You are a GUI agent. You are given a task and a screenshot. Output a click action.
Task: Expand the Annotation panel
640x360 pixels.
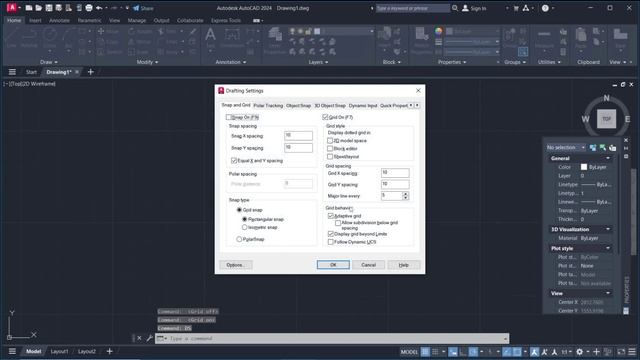pos(231,62)
